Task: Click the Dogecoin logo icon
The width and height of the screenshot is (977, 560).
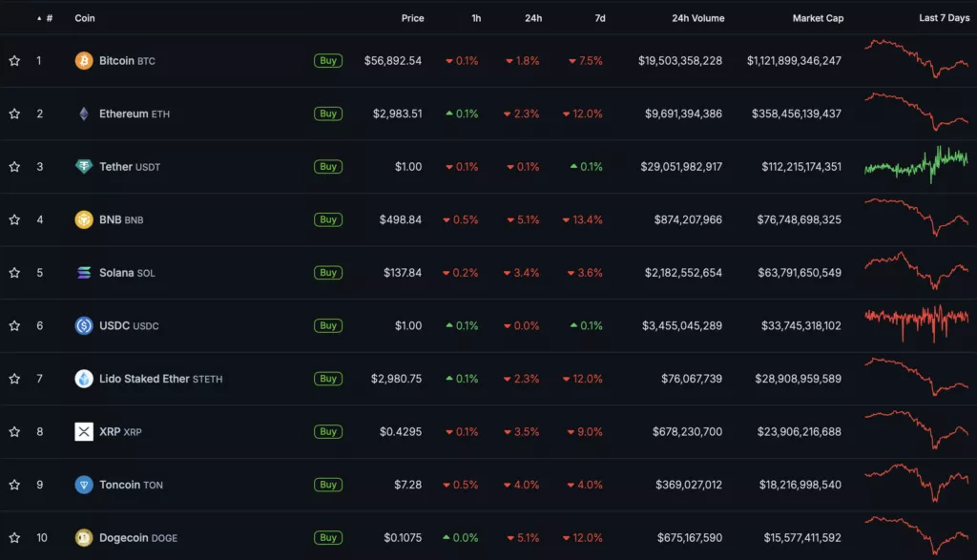Action: 84,537
